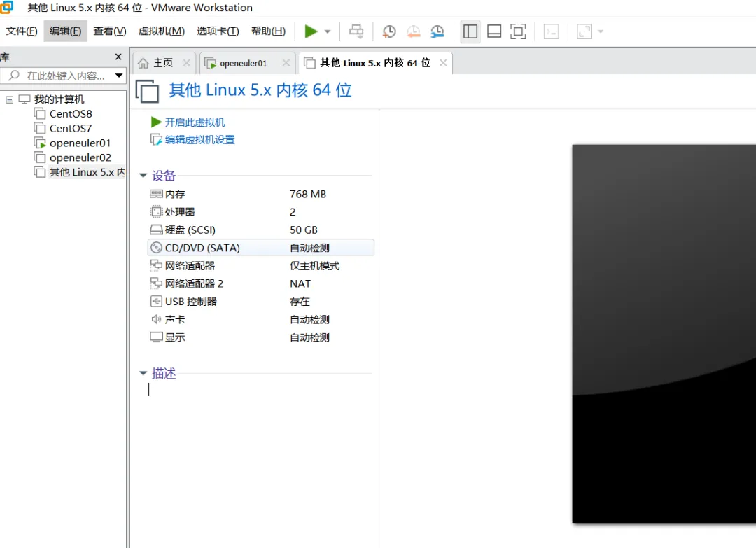Click the monitor icon beside 显示
This screenshot has width=756, height=548.
click(156, 337)
